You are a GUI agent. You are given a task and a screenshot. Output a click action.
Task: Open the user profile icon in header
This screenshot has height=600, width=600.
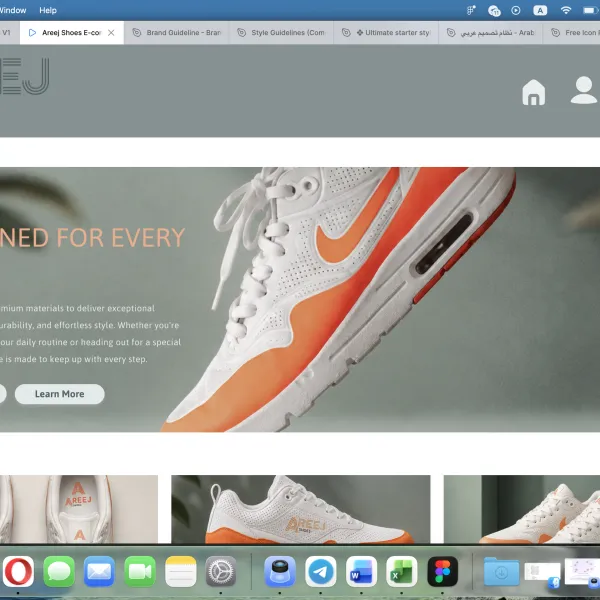point(584,90)
